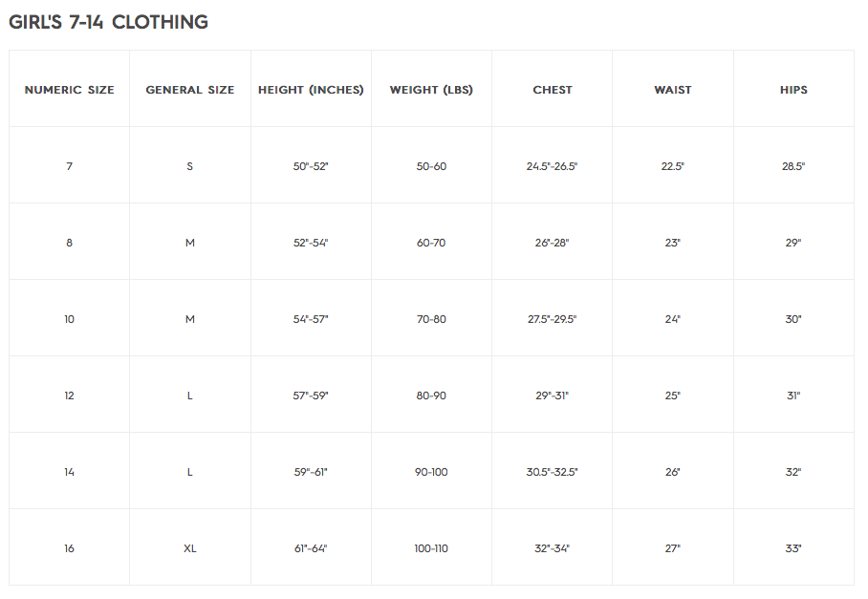This screenshot has width=868, height=599.
Task: Select the 22.5" waist cell
Action: pyautogui.click(x=673, y=166)
